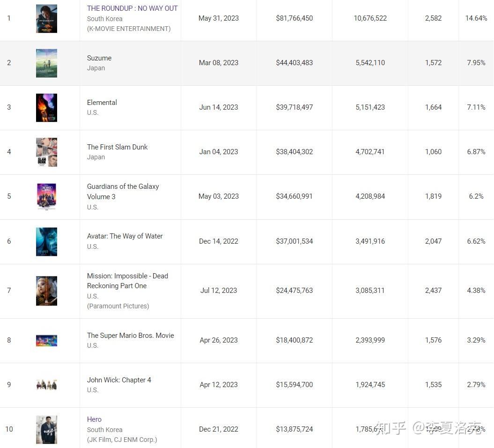The image size is (494, 448).
Task: Click Mission: Impossible - Dead Reckoning title
Action: 127,281
